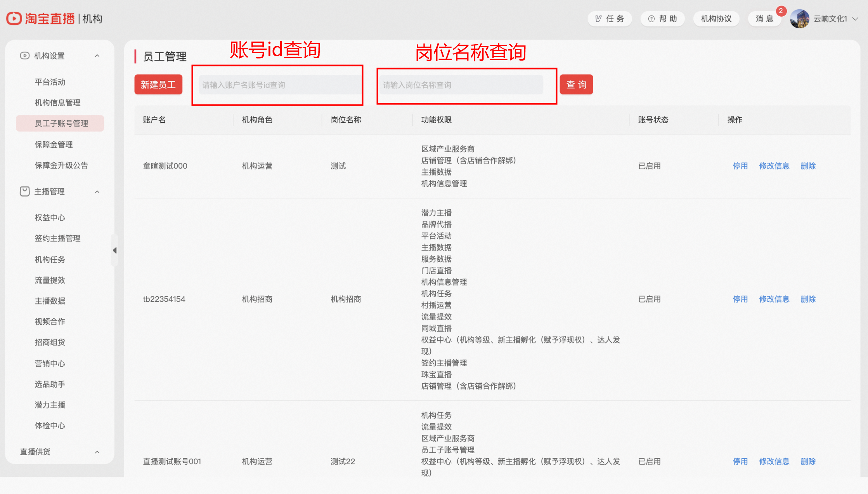
Task: Click 修改信息 for tb22354154
Action: pos(774,299)
